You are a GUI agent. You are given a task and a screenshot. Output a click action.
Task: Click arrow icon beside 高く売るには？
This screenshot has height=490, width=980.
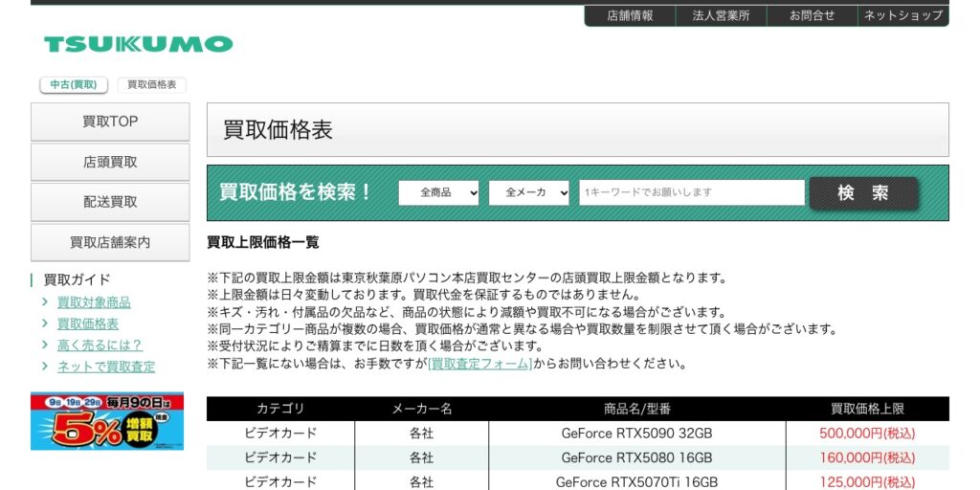[45, 345]
